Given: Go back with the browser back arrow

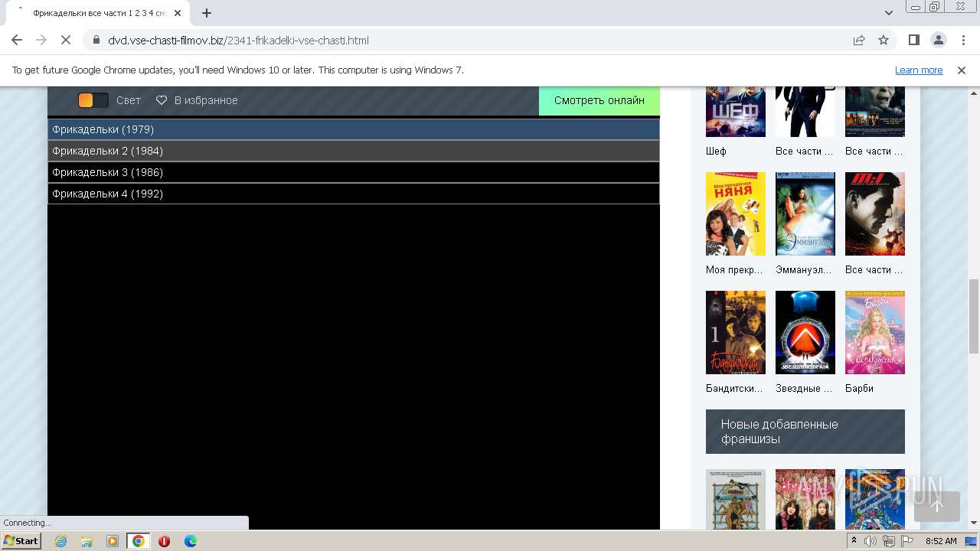Looking at the screenshot, I should pos(17,40).
